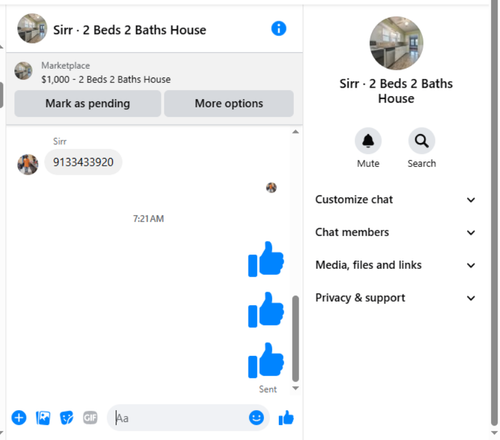This screenshot has width=500, height=440.
Task: Open the chat header listing photo
Action: (x=32, y=28)
